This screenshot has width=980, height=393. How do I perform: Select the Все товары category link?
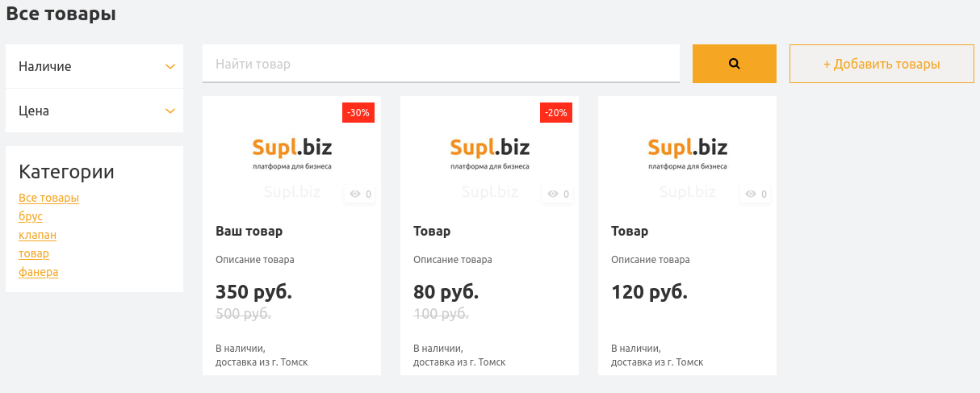[x=48, y=198]
